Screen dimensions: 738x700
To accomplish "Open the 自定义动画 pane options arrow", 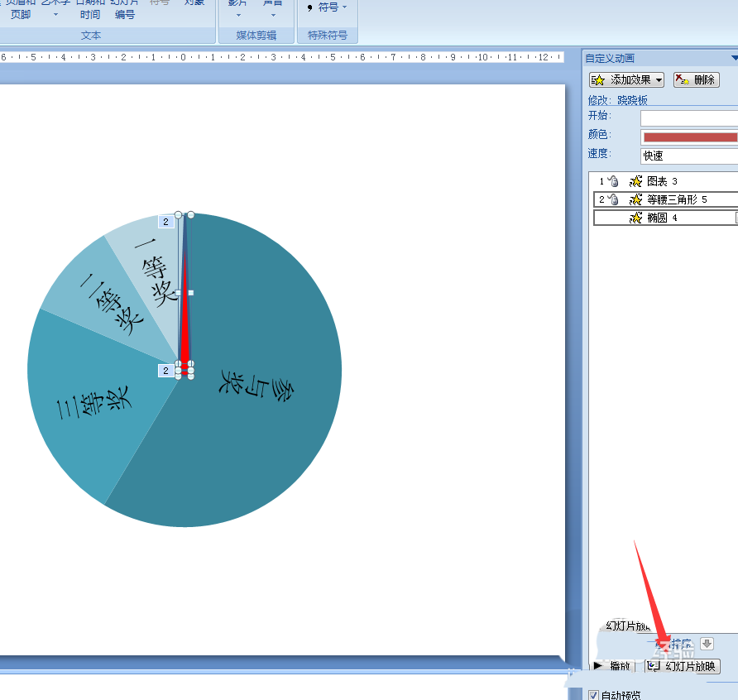I will 734,59.
